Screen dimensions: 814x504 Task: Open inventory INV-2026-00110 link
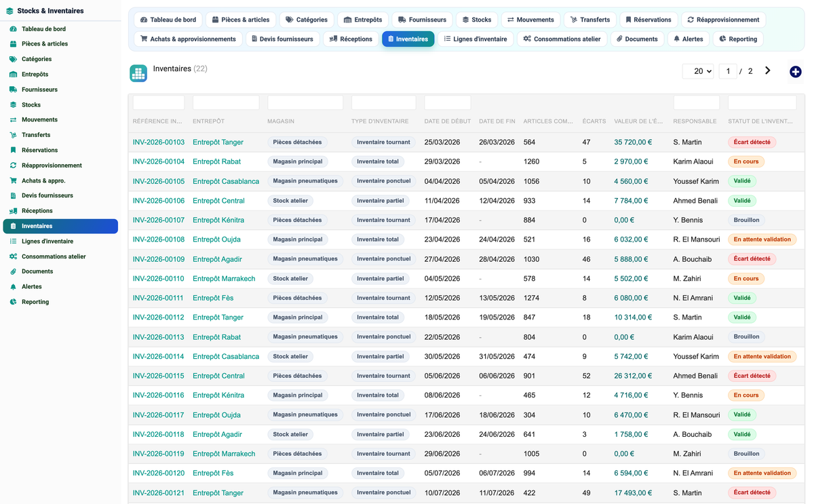[x=159, y=279]
